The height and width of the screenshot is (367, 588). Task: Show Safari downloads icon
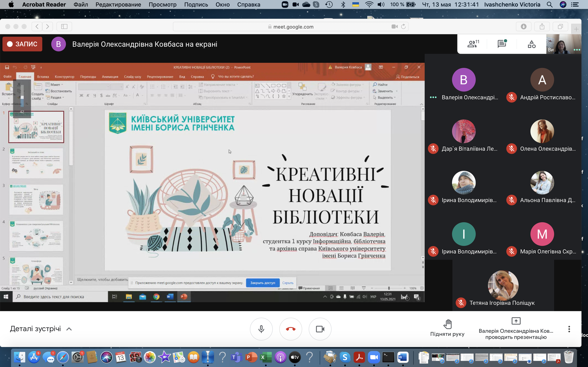pos(523,27)
